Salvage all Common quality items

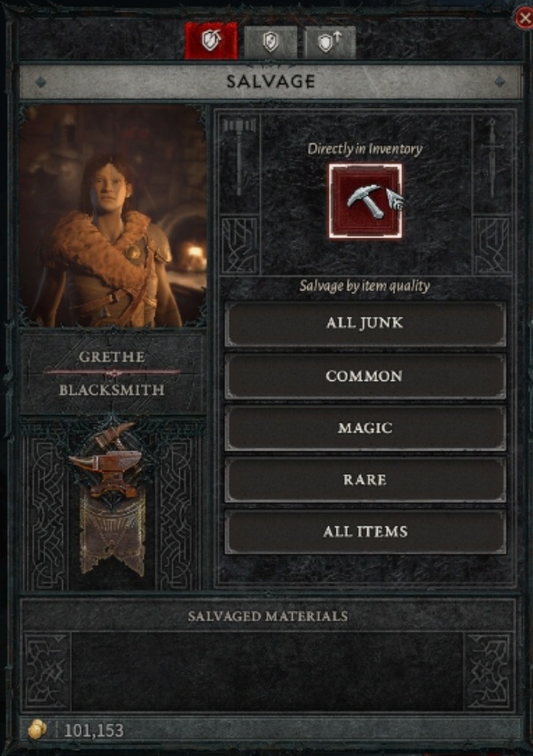pos(365,376)
